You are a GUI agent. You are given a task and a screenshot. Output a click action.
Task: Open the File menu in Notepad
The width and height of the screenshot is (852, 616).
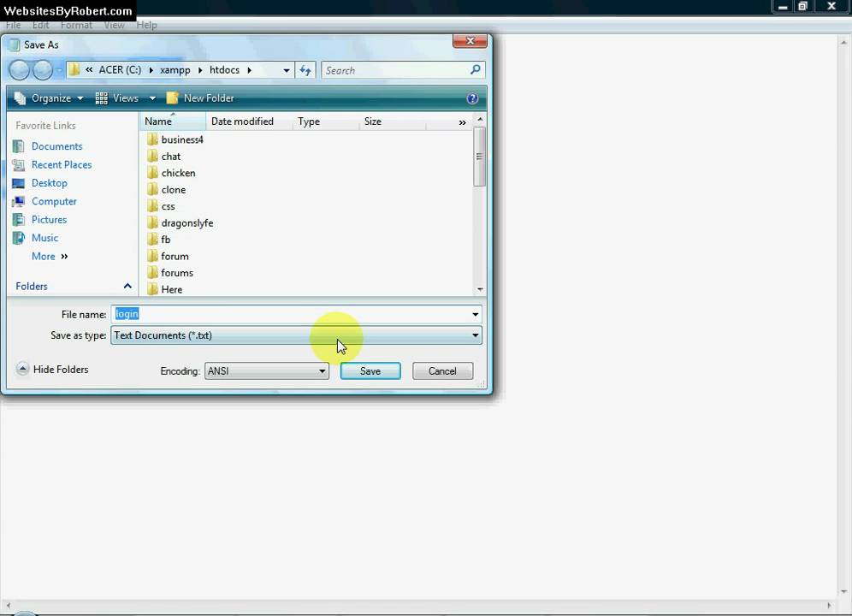click(x=13, y=25)
